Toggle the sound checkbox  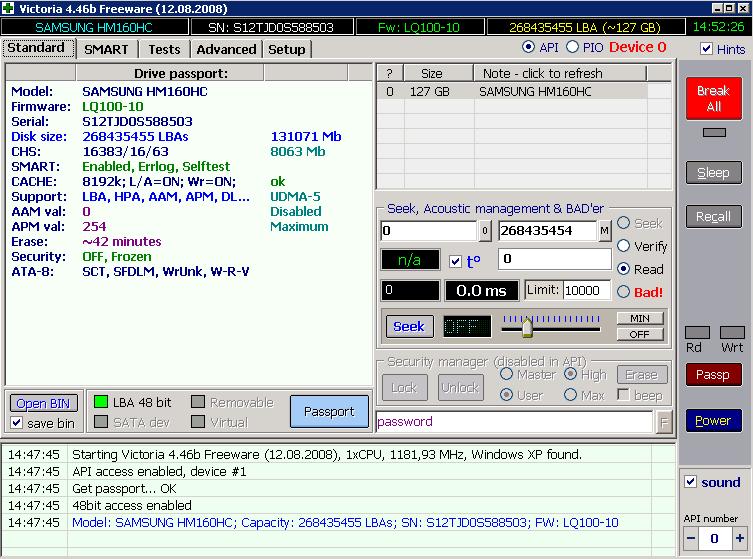coord(691,482)
